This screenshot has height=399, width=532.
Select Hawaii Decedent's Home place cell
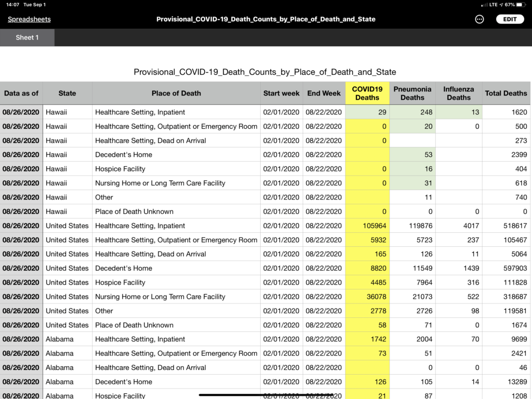[176, 155]
